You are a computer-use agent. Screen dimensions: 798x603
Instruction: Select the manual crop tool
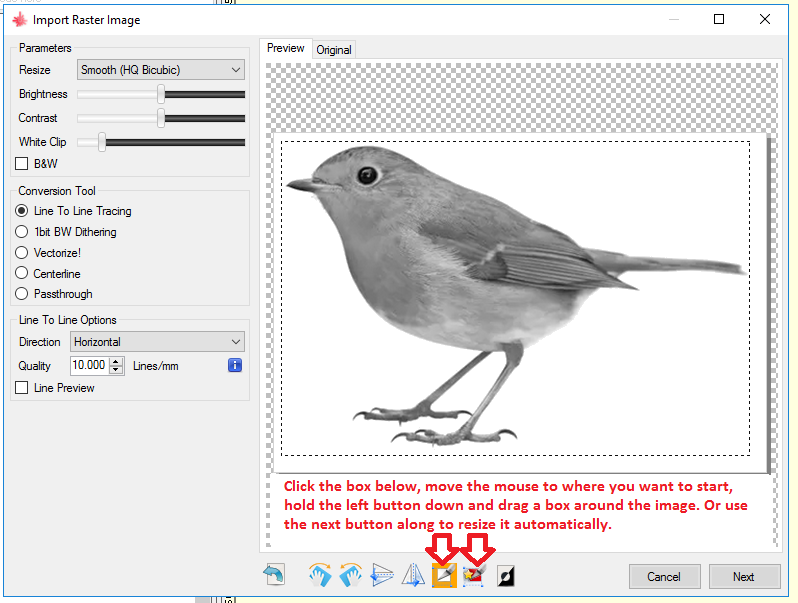tap(443, 575)
